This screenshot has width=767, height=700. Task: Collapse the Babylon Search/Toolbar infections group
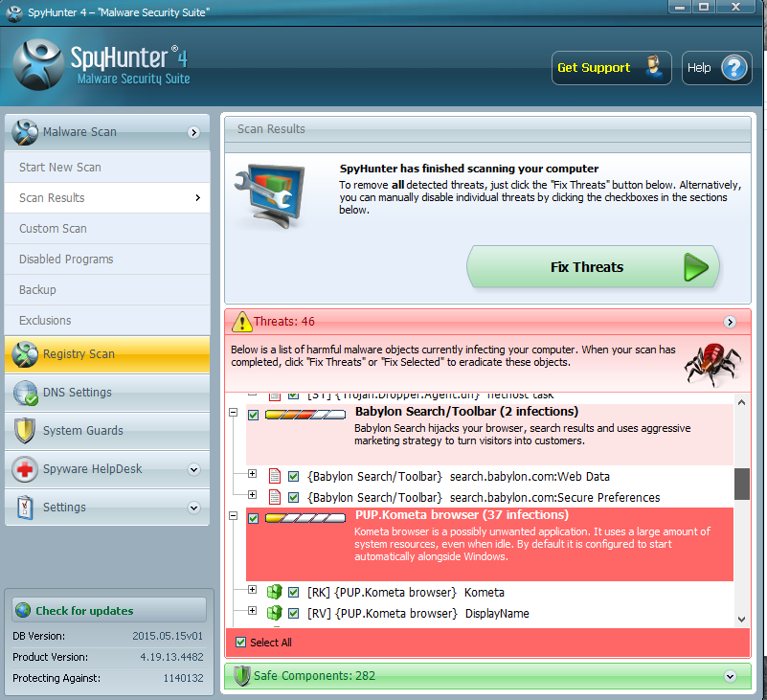[x=232, y=414]
